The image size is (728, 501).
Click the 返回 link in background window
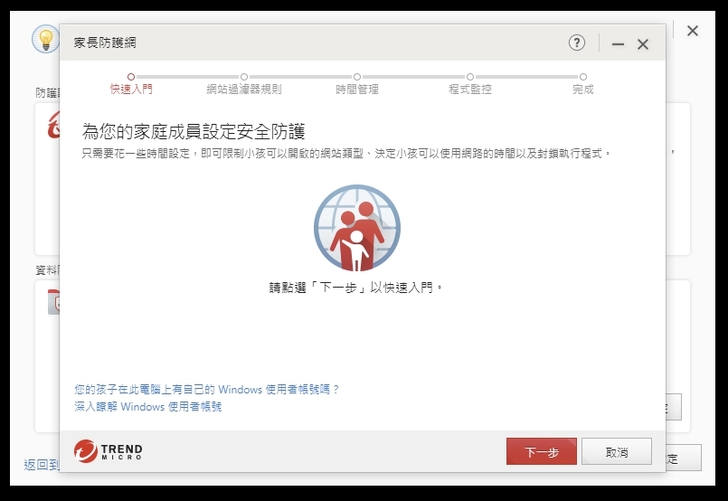click(x=41, y=464)
